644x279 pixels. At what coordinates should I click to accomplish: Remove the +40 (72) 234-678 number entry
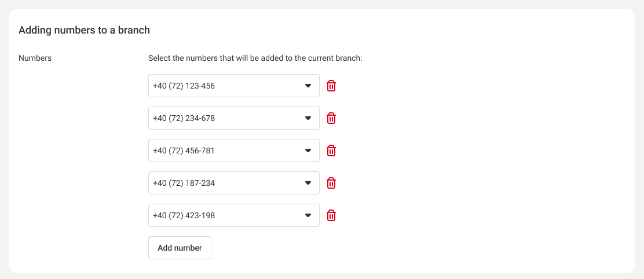(331, 118)
